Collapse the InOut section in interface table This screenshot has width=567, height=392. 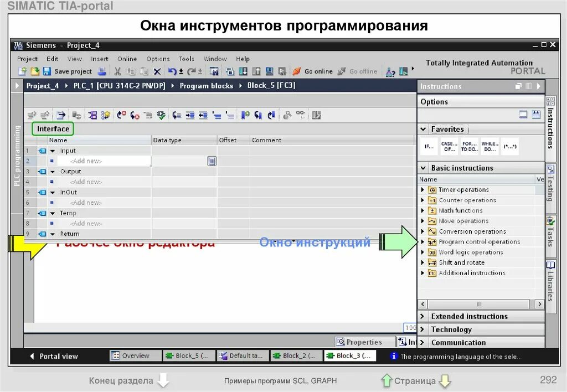(53, 192)
